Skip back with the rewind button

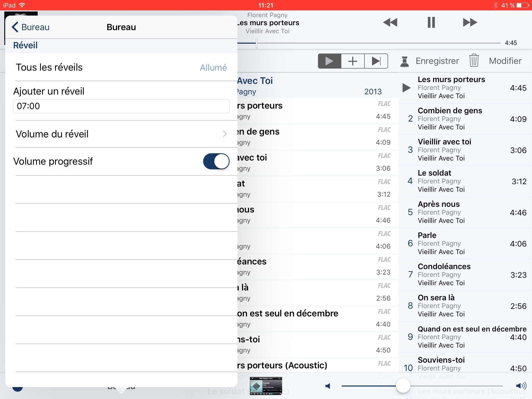tap(390, 22)
